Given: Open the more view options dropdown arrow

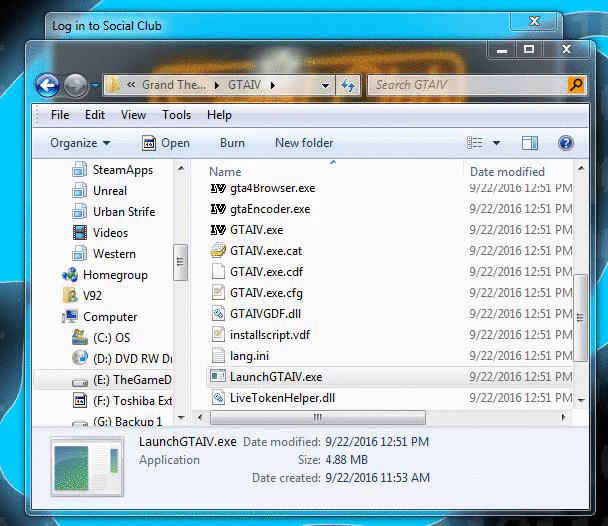Looking at the screenshot, I should [496, 143].
